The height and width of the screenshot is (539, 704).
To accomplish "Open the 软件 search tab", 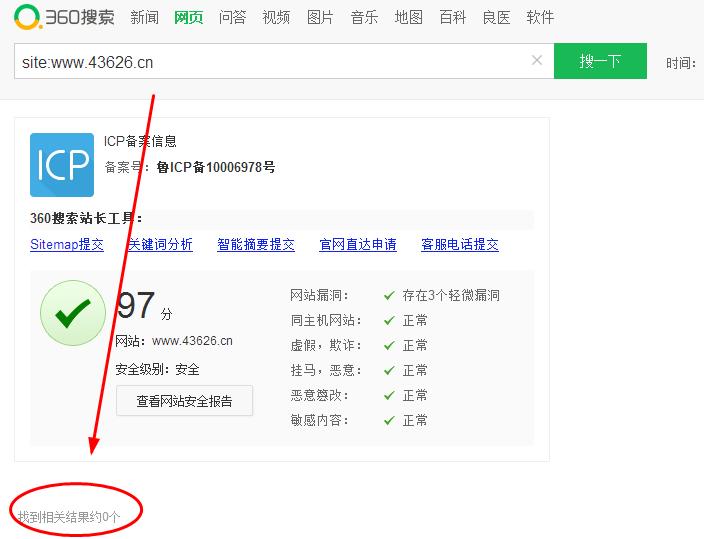I will [540, 18].
